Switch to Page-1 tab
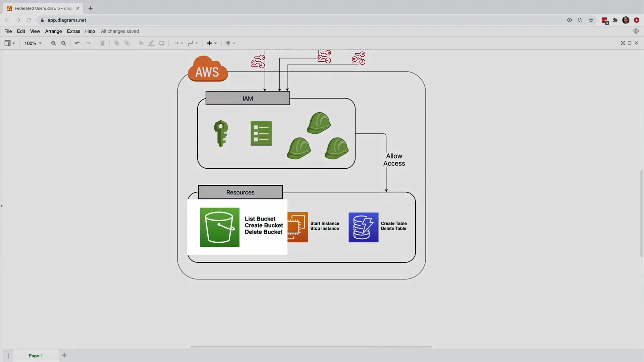Screen dimensions: 644x362 coord(36,356)
